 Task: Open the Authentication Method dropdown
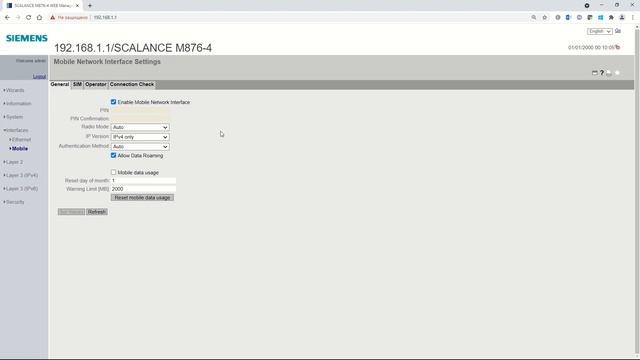pos(140,147)
